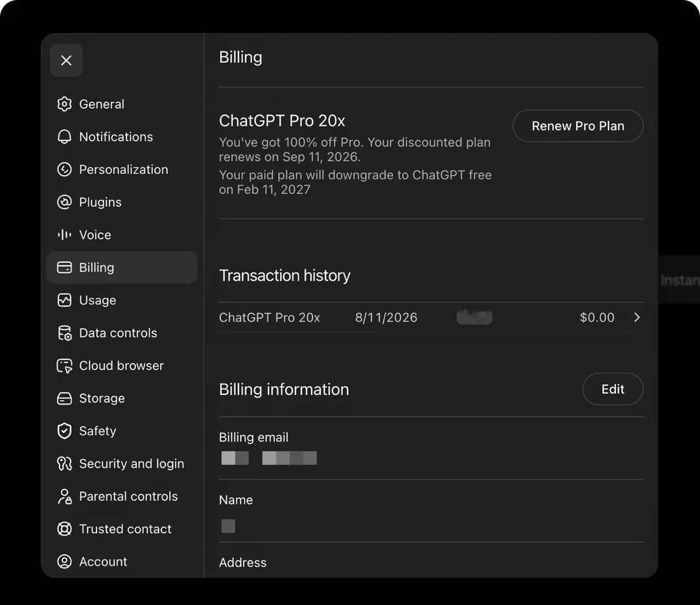The width and height of the screenshot is (700, 605).
Task: Expand the ChatGPT Pro 20x transaction chevron
Action: [x=637, y=318]
